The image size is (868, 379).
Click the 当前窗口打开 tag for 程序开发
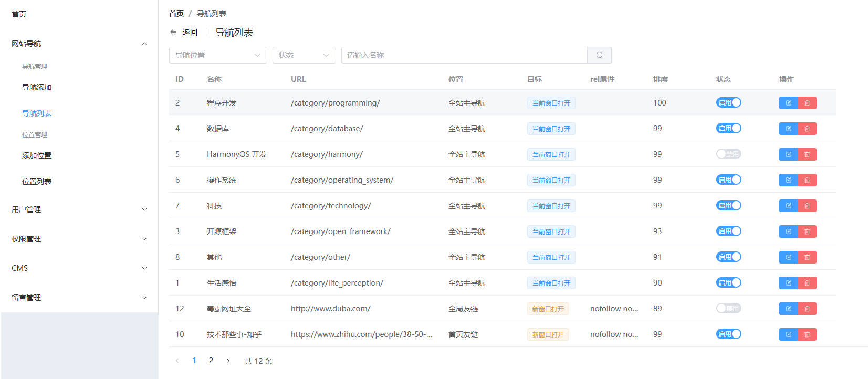(x=551, y=103)
